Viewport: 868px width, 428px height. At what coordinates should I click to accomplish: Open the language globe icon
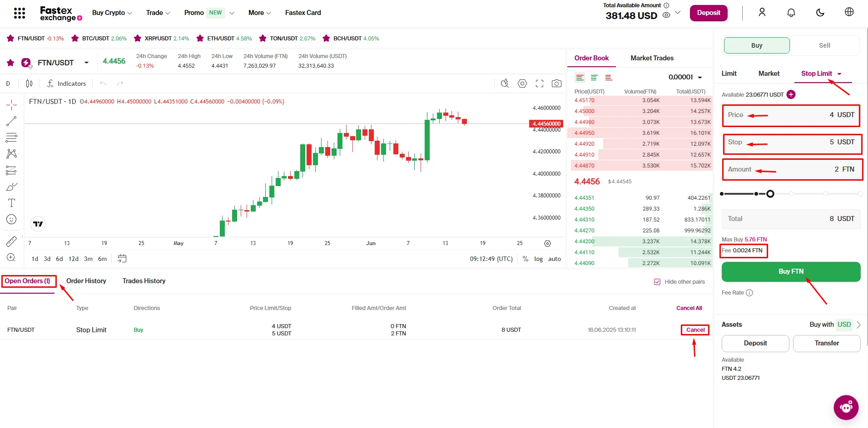pos(849,12)
